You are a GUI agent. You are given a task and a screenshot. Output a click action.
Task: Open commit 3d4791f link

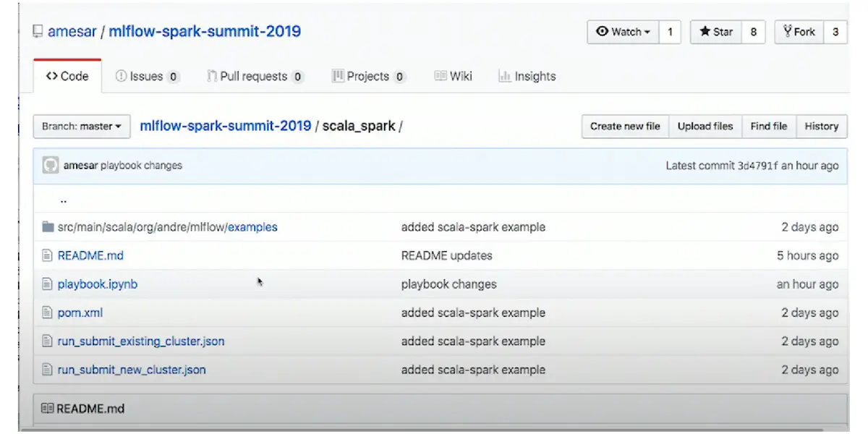coord(755,166)
